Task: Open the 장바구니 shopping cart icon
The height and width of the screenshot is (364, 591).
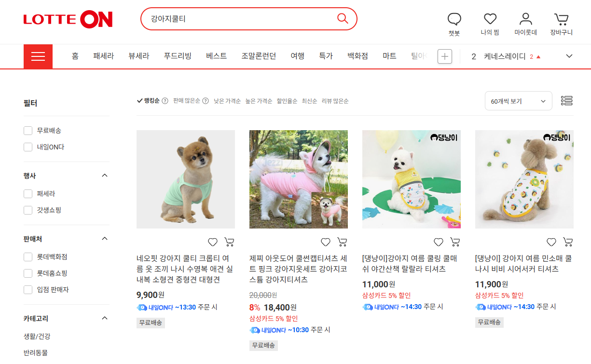Action: [561, 18]
